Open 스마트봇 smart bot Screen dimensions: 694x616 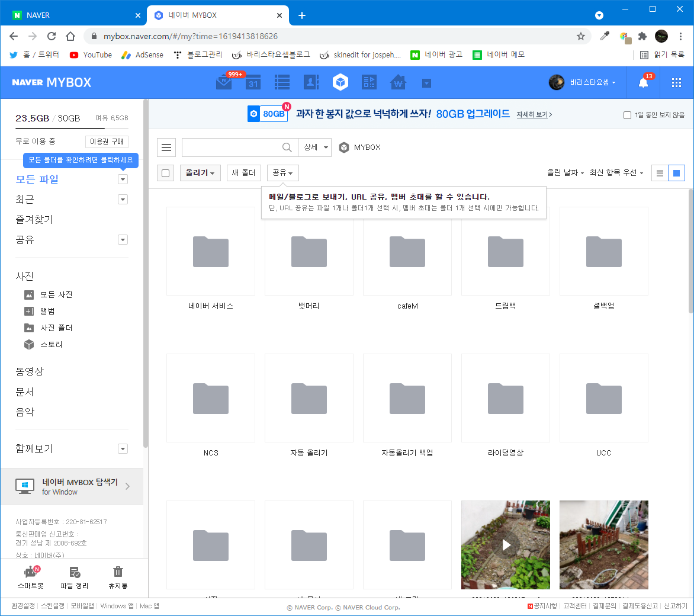click(x=31, y=577)
